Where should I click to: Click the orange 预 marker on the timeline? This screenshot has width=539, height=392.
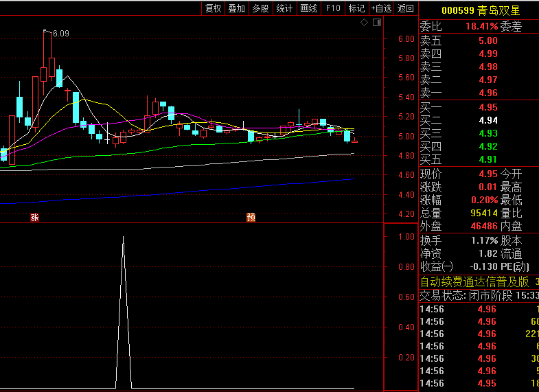coord(251,218)
